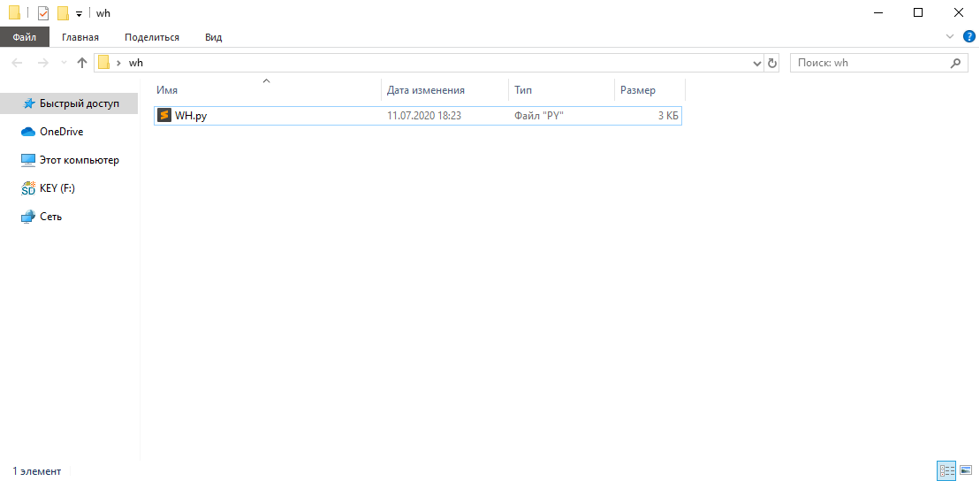980x481 pixels.
Task: Switch to large thumbnails view icon
Action: coord(966,470)
